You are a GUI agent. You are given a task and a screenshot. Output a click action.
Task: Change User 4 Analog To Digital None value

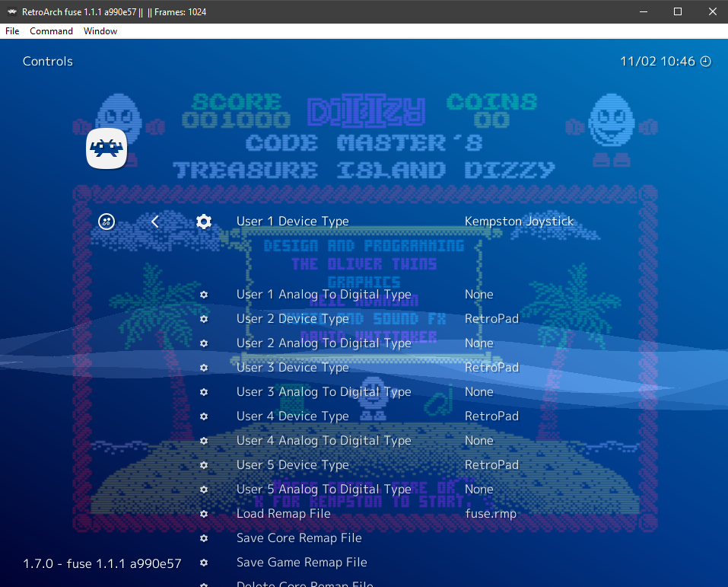[x=479, y=441]
